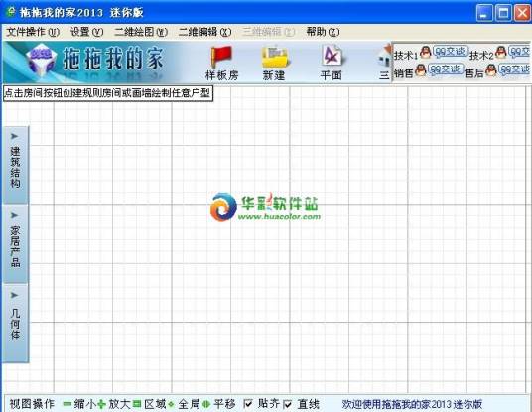The image size is (532, 412).
Task: Click the partially visible 三维 house icon
Action: pyautogui.click(x=385, y=57)
